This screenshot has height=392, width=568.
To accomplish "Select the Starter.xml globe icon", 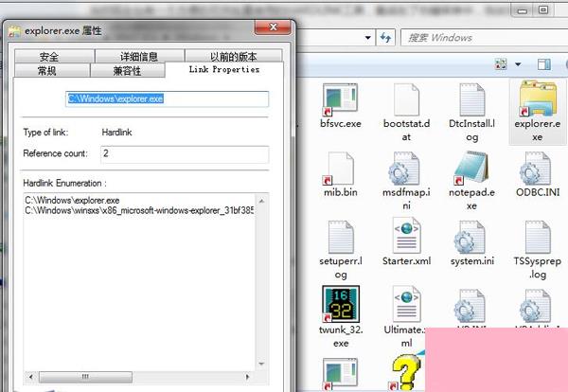I will 407,236.
